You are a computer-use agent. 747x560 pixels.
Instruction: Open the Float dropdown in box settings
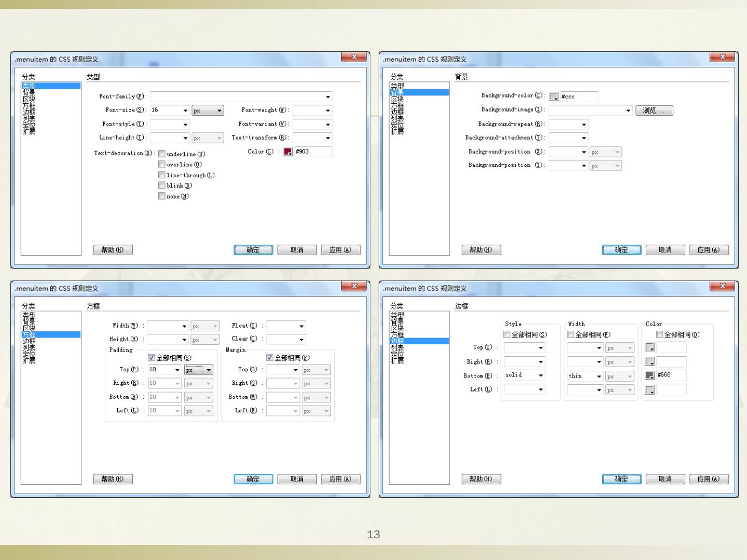coord(301,326)
